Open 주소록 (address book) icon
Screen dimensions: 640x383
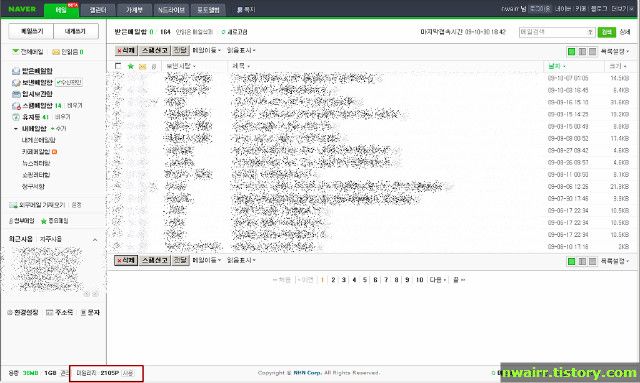point(49,312)
